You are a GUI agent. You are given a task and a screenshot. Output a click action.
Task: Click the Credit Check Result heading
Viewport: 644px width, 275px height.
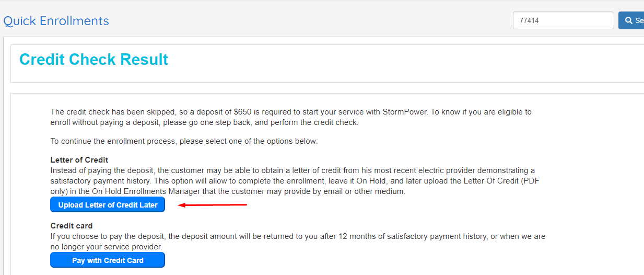[x=93, y=60]
